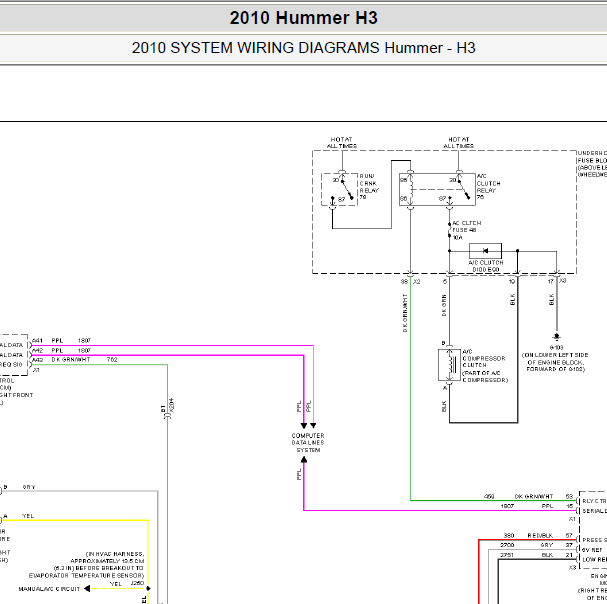
Task: Click vertical 'DK GRN/WHT' wire label under pin 38
Action: 405,313
